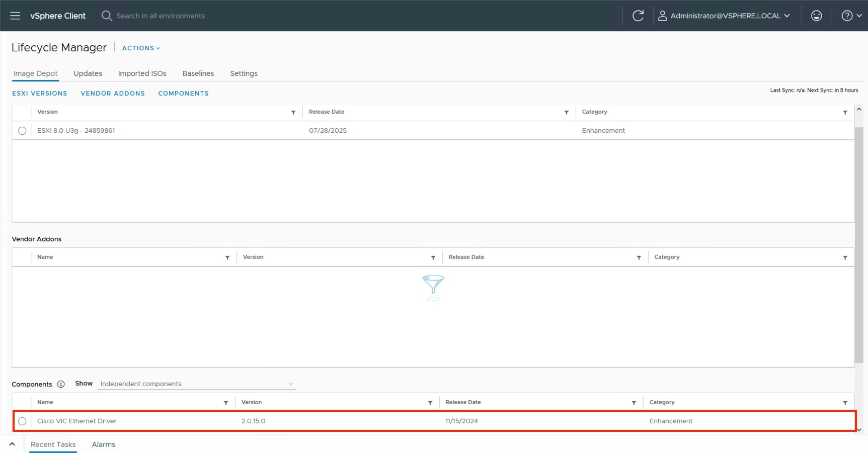Filter Components Category column
The height and width of the screenshot is (453, 868).
click(x=845, y=403)
